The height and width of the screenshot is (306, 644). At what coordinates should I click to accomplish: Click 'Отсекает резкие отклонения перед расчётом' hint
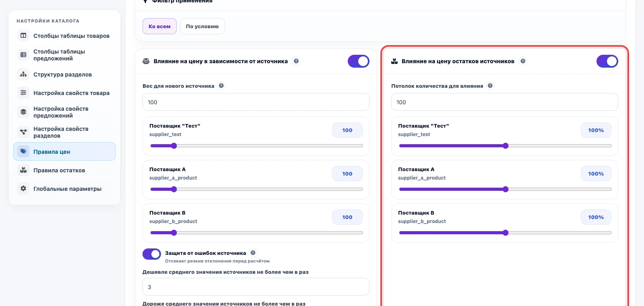point(217,261)
